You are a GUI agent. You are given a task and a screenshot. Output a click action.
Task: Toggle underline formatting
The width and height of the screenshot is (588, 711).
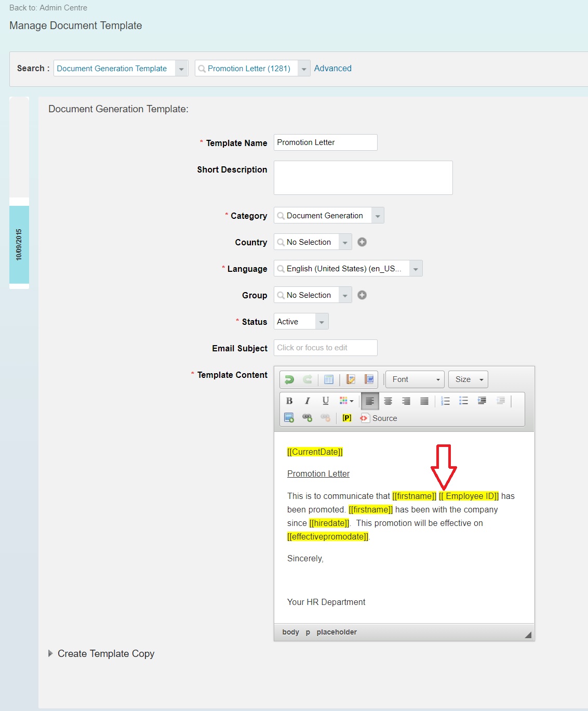pos(326,401)
